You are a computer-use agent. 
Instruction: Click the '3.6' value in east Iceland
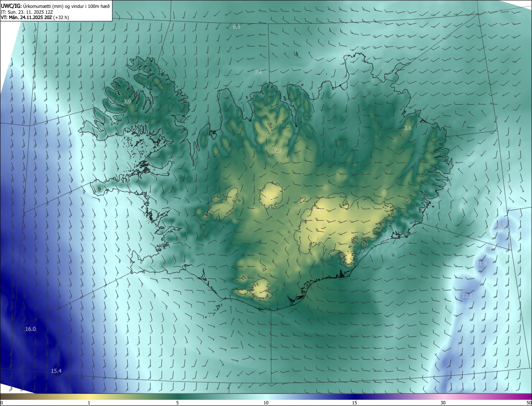(408, 128)
